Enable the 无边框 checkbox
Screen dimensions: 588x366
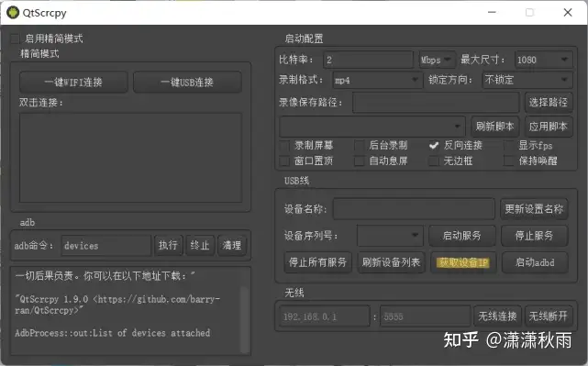tap(434, 161)
